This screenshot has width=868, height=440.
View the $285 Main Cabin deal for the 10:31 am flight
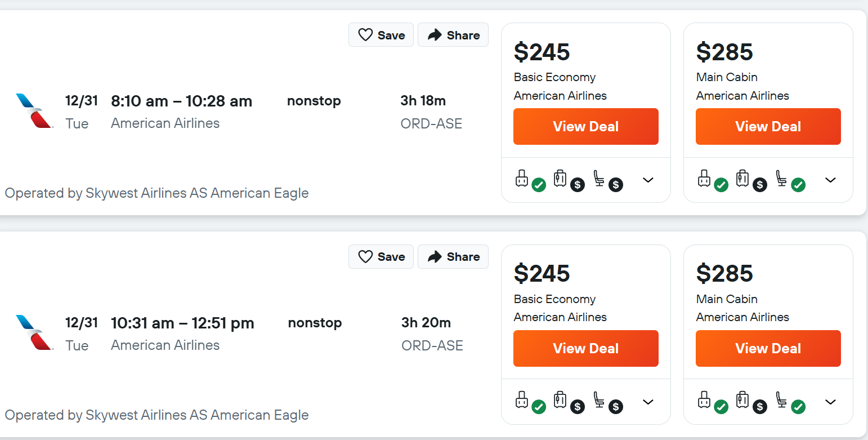[x=768, y=348]
